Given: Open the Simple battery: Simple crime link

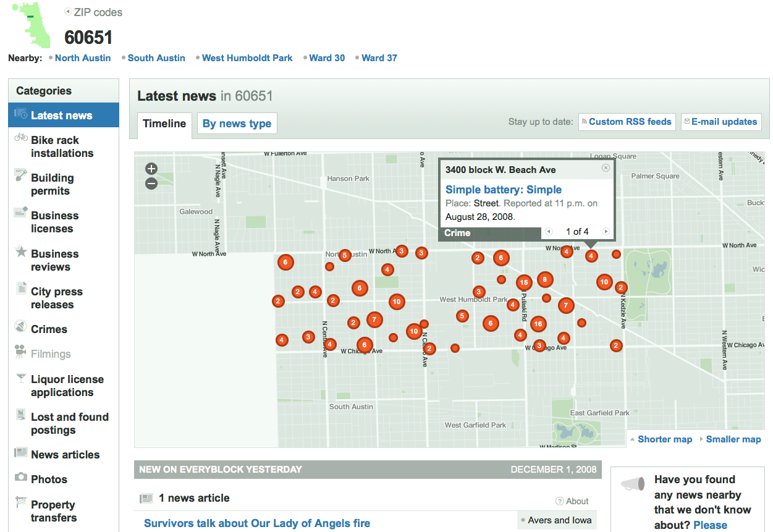Looking at the screenshot, I should tap(504, 190).
